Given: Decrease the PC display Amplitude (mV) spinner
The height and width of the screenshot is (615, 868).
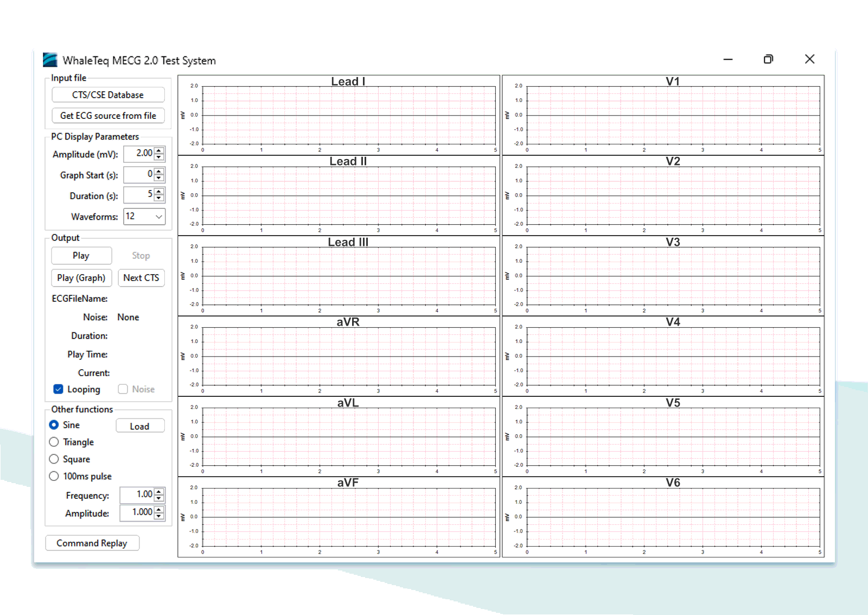Looking at the screenshot, I should (159, 157).
